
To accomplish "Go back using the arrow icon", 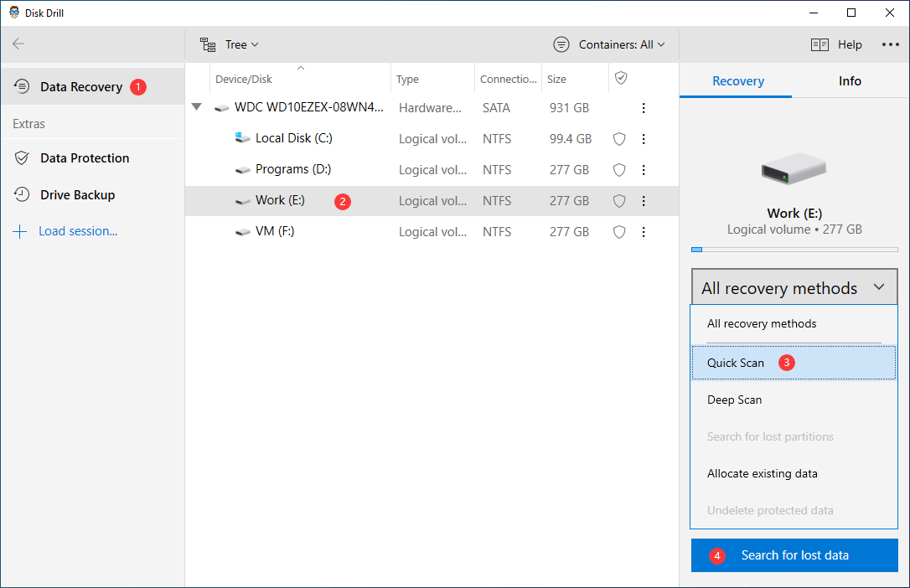I will pos(18,44).
